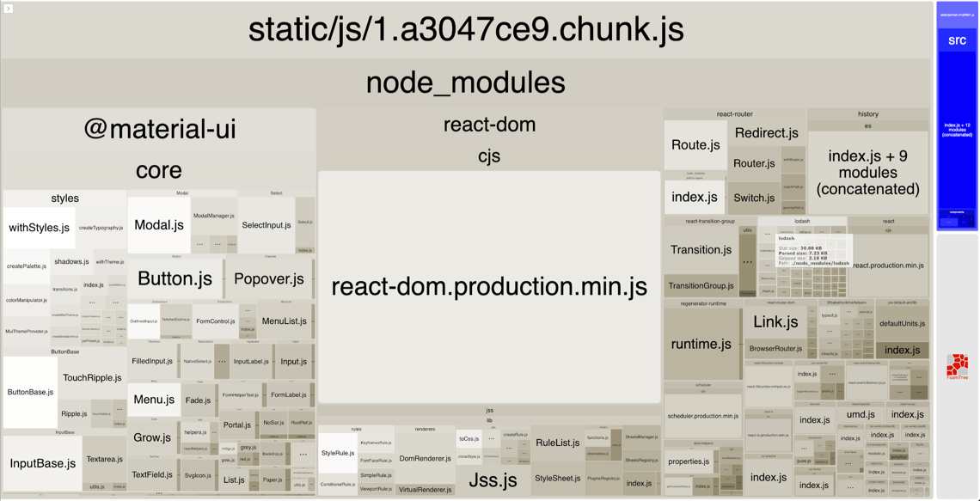Click the FoamTree logo
Image resolution: width=980 pixels, height=501 pixels.
pos(957,367)
